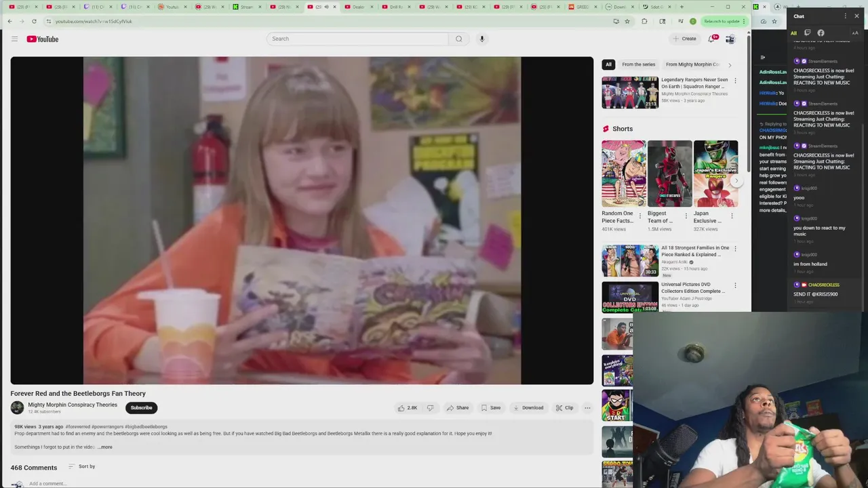The height and width of the screenshot is (488, 868).
Task: Dislike the video
Action: click(x=430, y=408)
